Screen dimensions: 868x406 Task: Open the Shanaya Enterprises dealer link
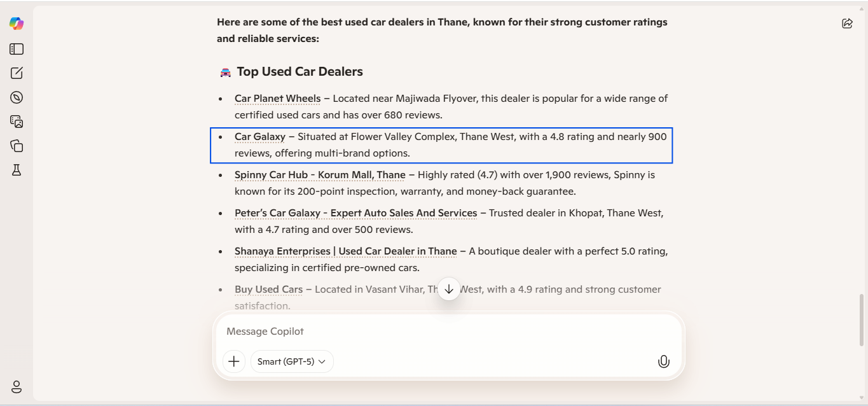[x=345, y=251]
